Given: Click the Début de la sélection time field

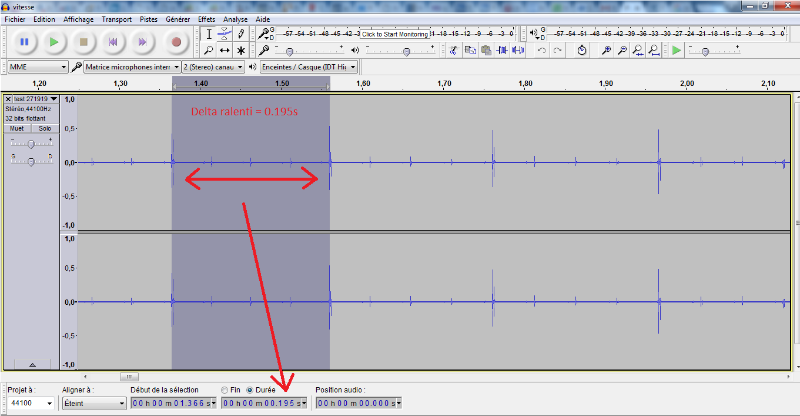Looking at the screenshot, I should point(173,403).
